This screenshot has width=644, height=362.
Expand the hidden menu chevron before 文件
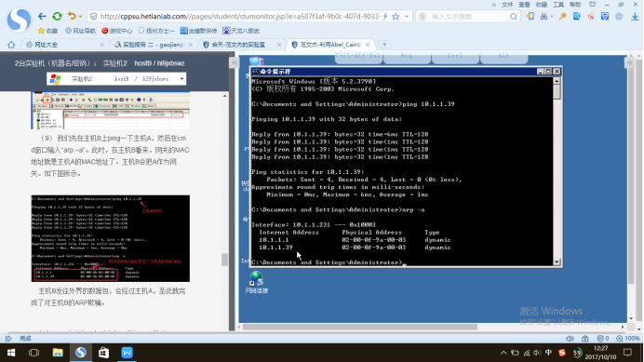click(493, 5)
